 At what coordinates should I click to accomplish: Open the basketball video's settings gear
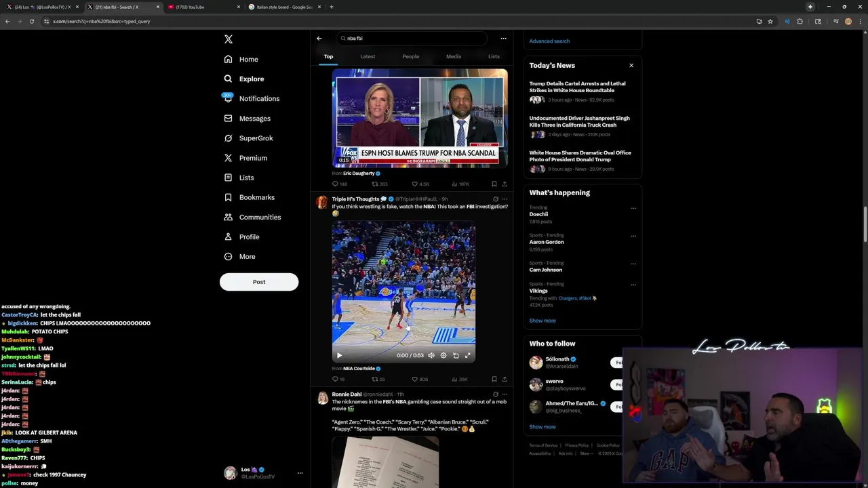click(443, 355)
